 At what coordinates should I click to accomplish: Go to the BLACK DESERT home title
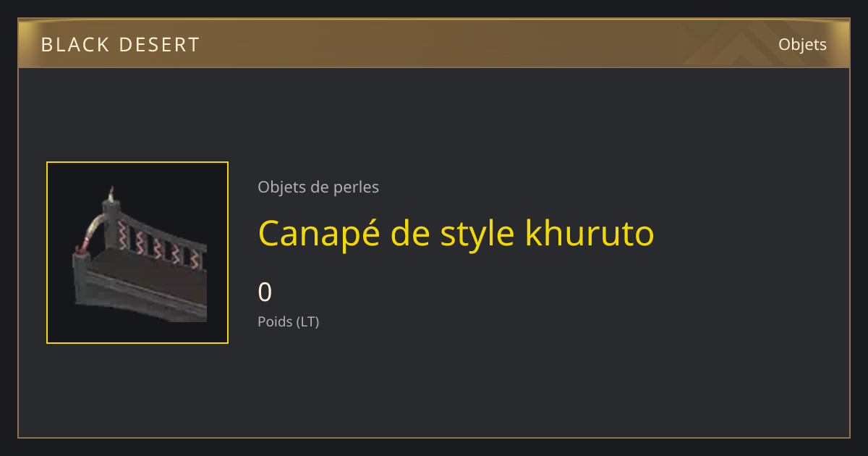(x=120, y=45)
